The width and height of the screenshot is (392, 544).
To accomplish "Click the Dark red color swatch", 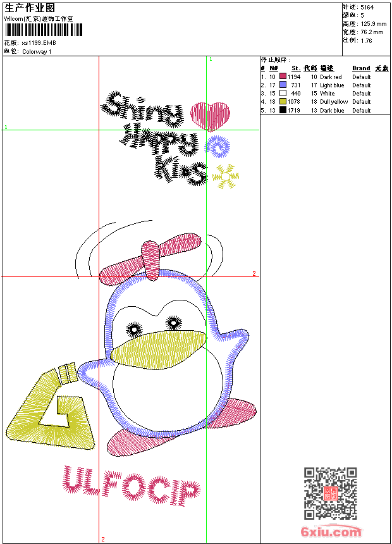I will pyautogui.click(x=283, y=77).
